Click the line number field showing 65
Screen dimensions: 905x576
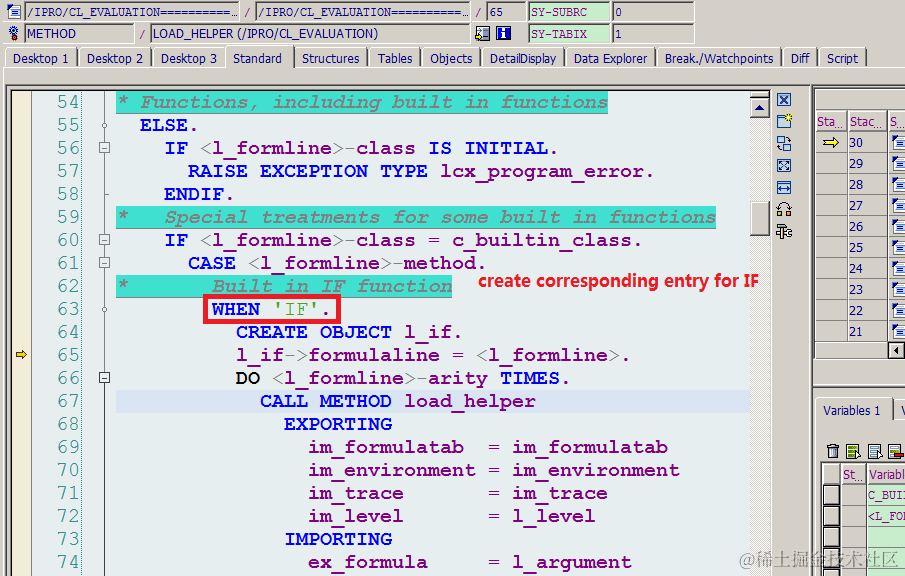[x=506, y=12]
